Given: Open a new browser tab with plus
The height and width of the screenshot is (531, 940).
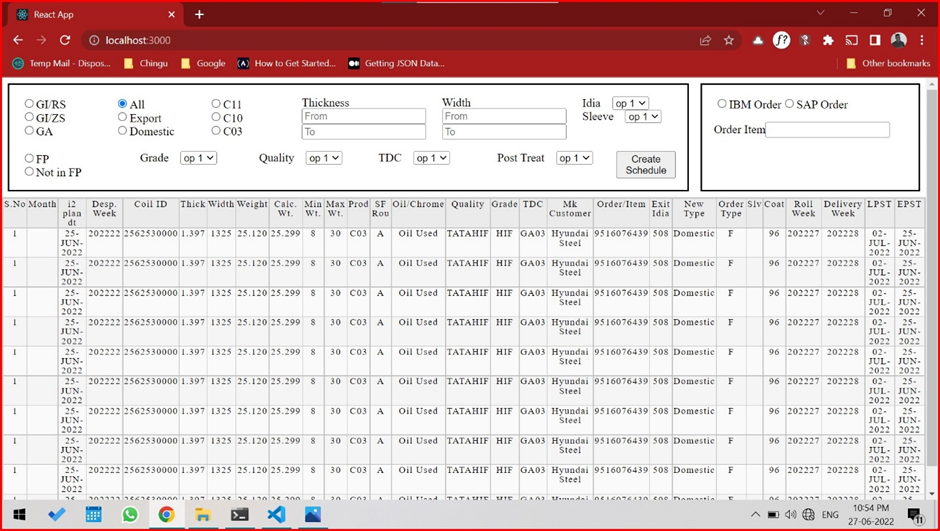Looking at the screenshot, I should click(200, 14).
